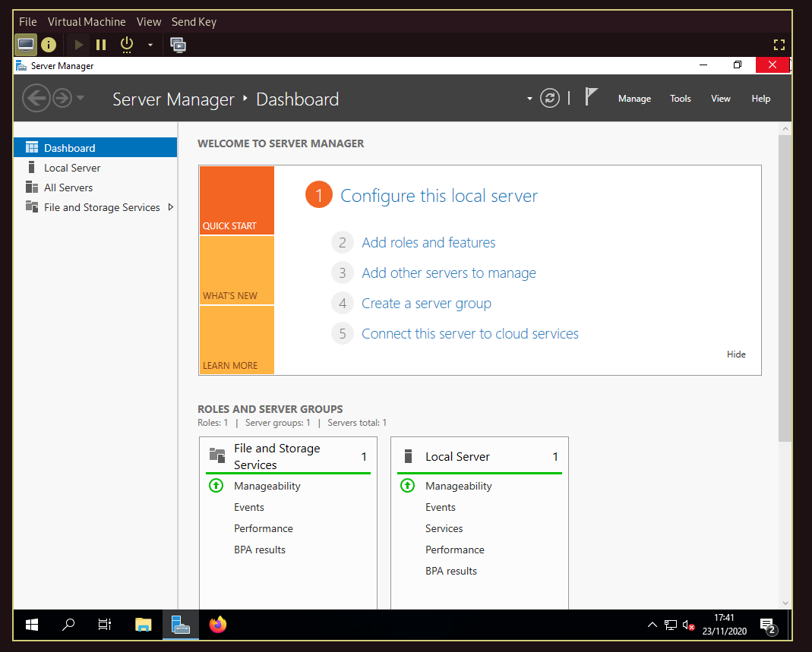
Task: Pause the virtual machine
Action: [101, 45]
